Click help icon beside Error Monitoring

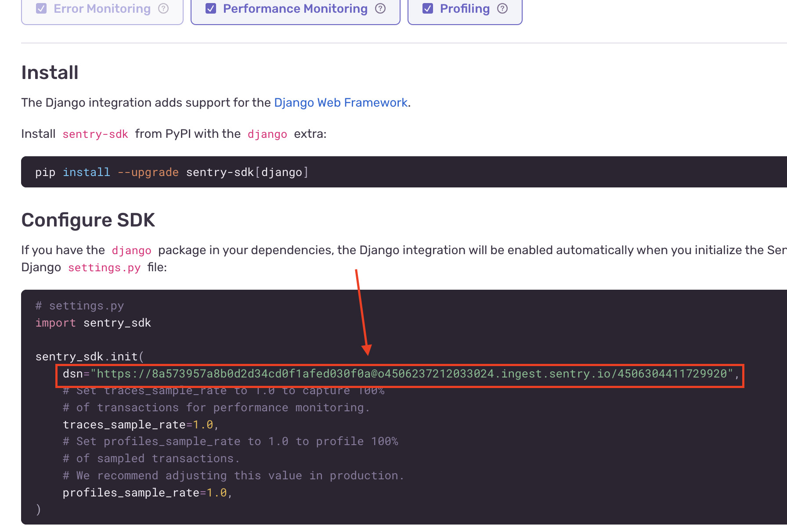click(x=163, y=9)
